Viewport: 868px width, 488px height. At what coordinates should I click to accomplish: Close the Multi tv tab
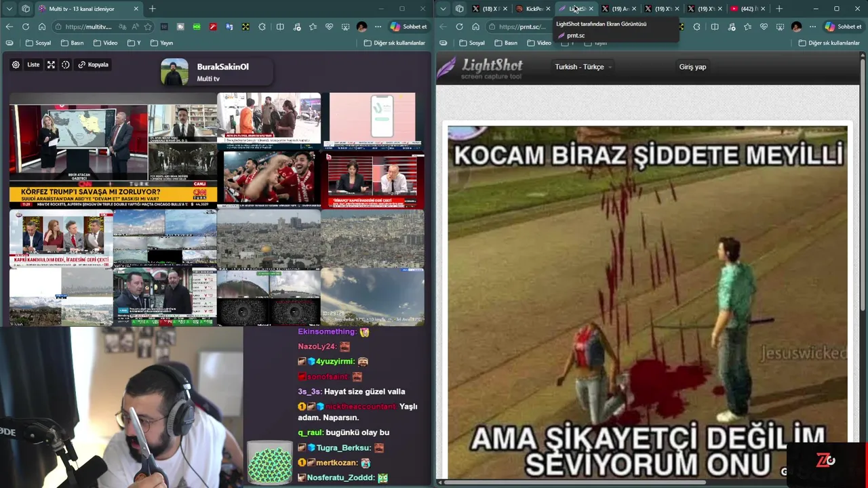136,9
